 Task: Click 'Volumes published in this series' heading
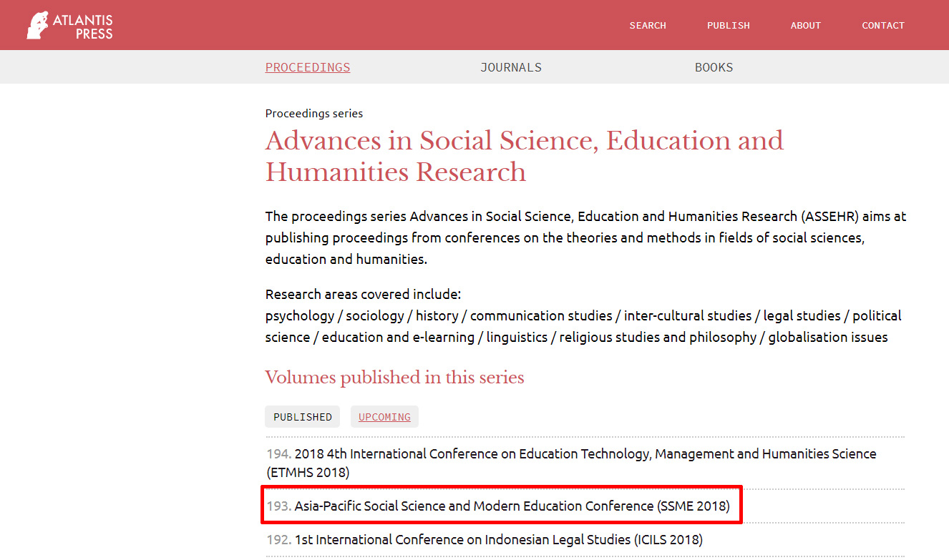click(394, 377)
